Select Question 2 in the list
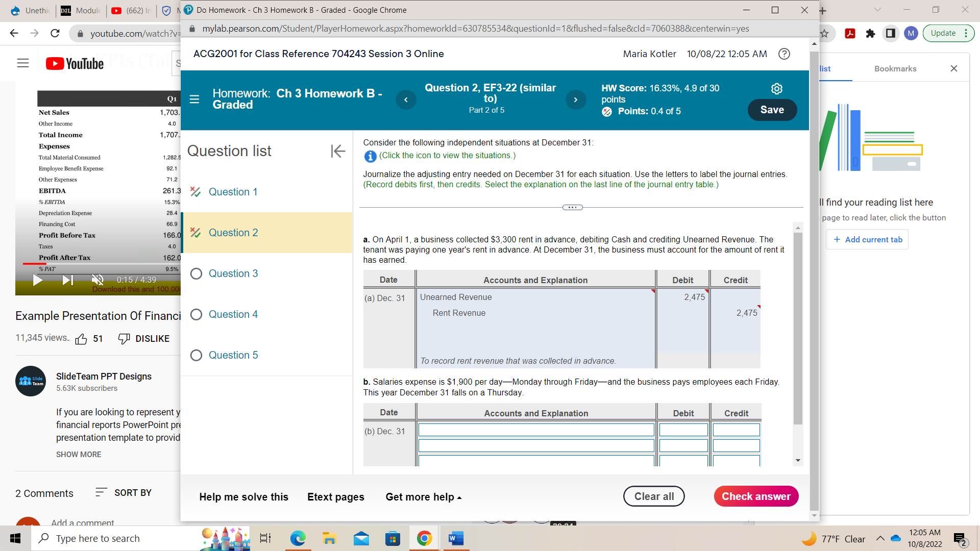The height and width of the screenshot is (551, 980). (233, 232)
